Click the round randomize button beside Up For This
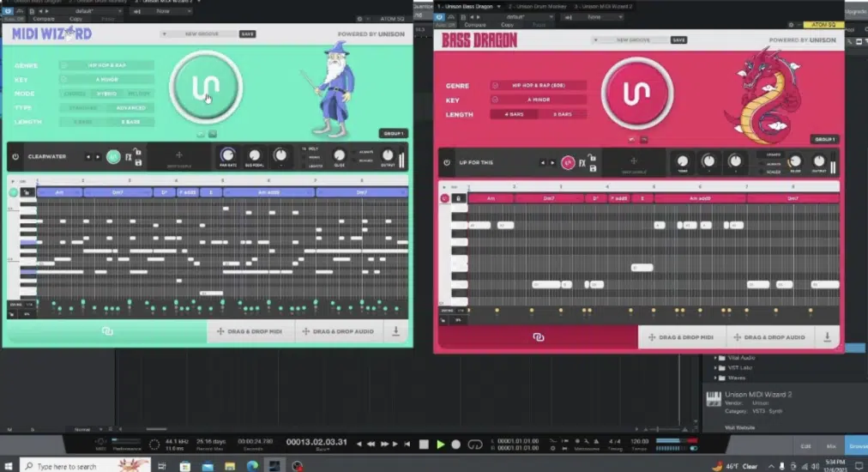This screenshot has width=868, height=472. pos(568,163)
